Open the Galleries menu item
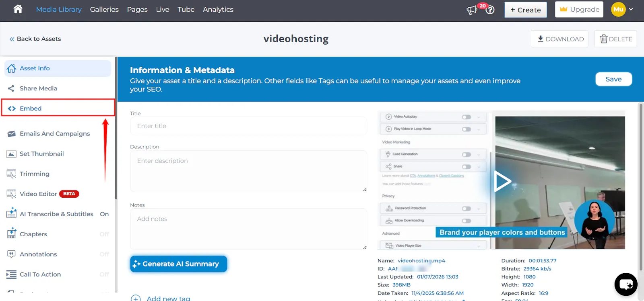644x301 pixels. [x=104, y=9]
